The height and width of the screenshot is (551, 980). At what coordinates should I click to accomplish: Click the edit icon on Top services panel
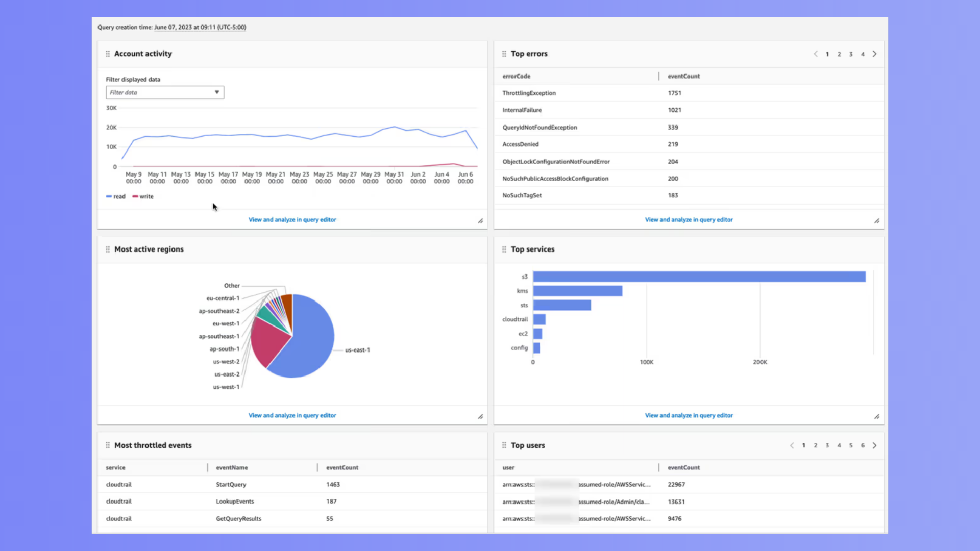tap(876, 416)
